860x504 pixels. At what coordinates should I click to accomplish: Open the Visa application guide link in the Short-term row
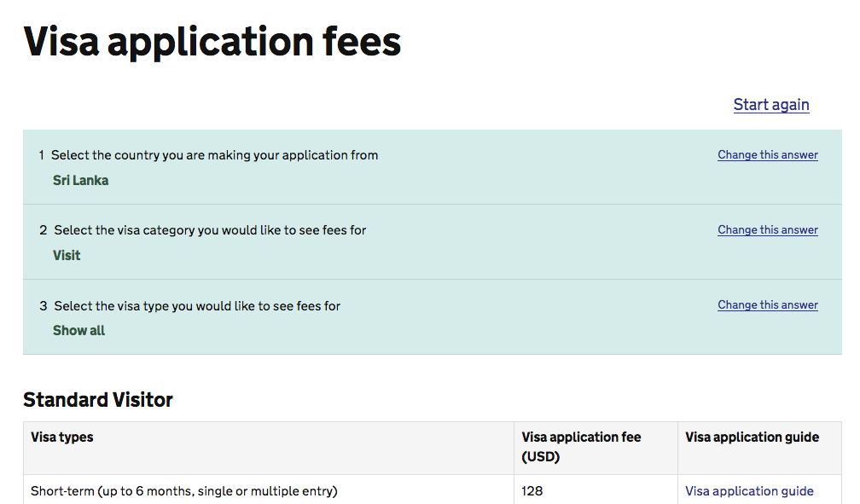(749, 491)
